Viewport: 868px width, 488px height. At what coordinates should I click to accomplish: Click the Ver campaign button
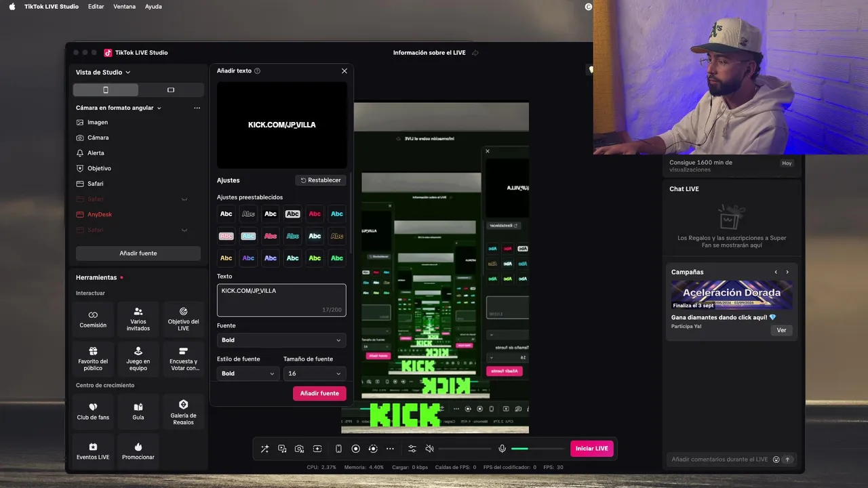tap(781, 330)
